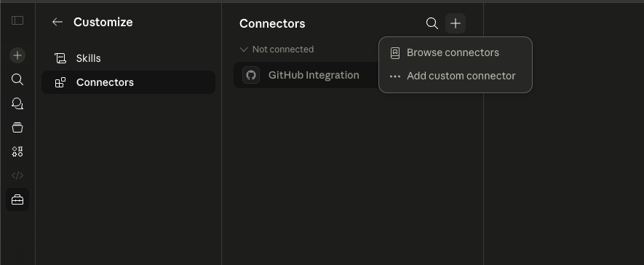
Task: Click the Customize title text
Action: click(x=103, y=22)
